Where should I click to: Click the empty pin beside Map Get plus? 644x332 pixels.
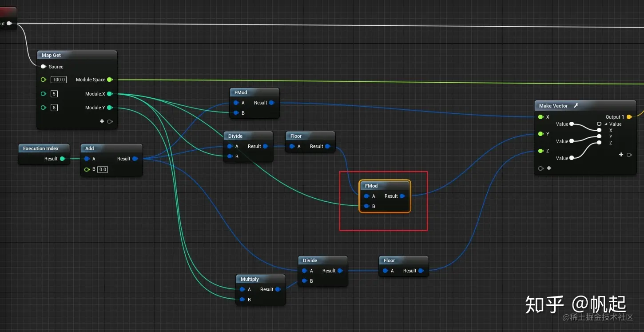click(110, 121)
